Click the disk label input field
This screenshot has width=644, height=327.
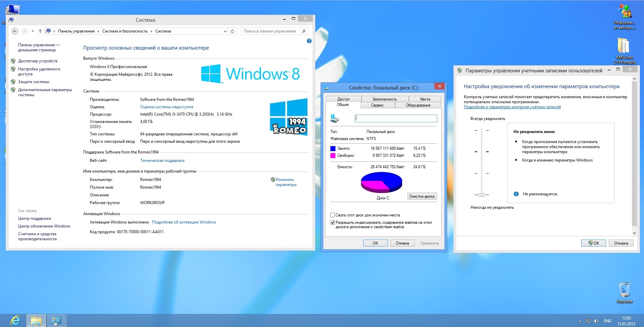click(396, 118)
